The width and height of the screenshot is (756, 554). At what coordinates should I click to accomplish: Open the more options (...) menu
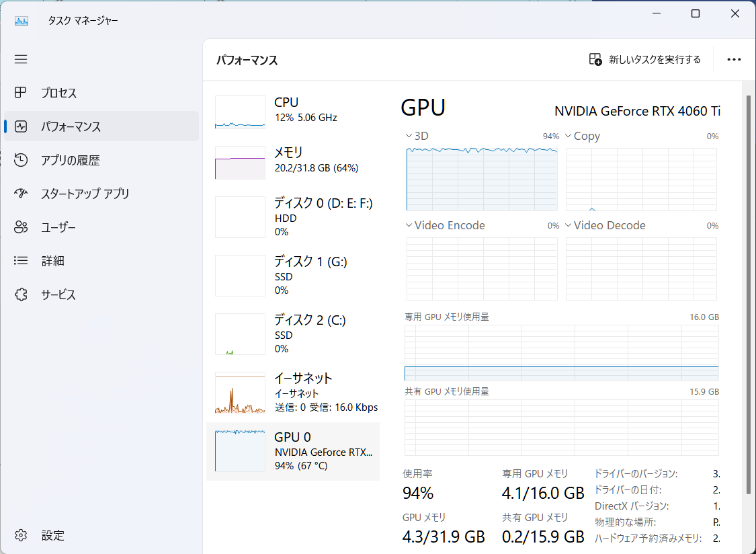pyautogui.click(x=734, y=59)
